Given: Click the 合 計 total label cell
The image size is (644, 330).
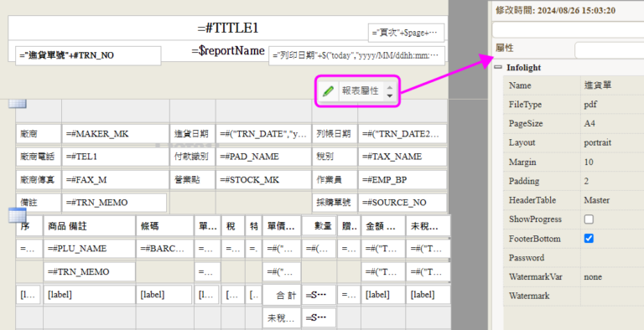Looking at the screenshot, I should 282,295.
